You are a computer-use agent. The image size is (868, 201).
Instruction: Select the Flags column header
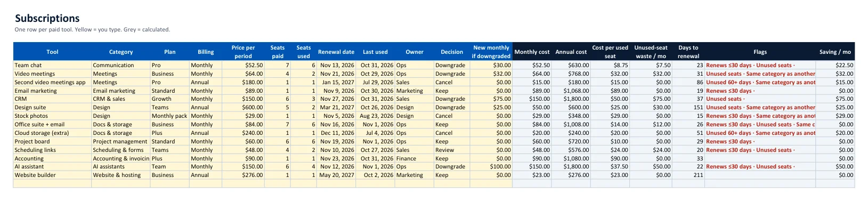760,52
